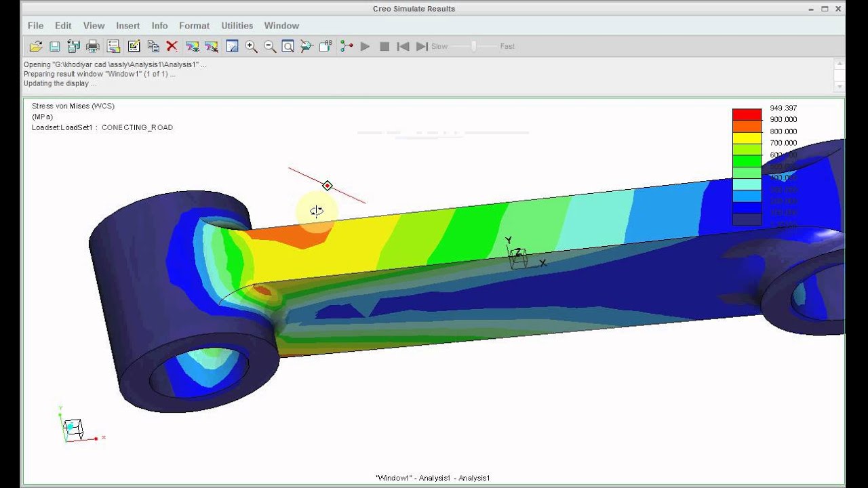Step animation back one frame
The height and width of the screenshot is (488, 868).
click(x=403, y=46)
